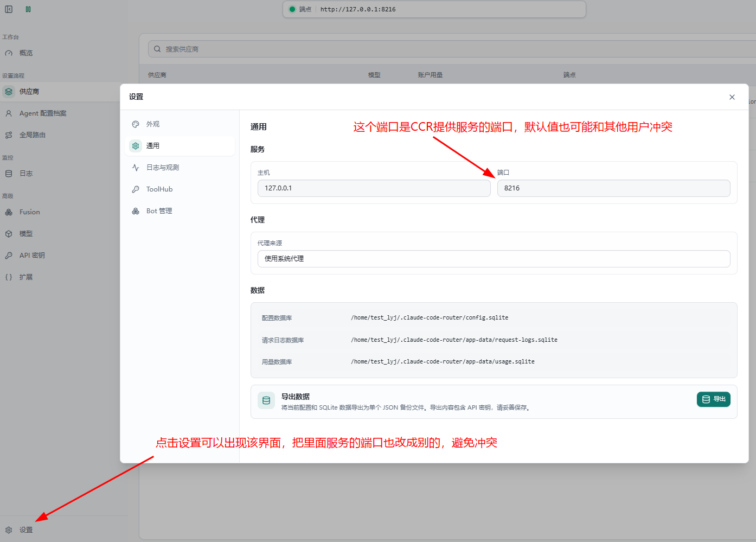The image size is (756, 542).
Task: Click the 请求日志数据库 label
Action: pos(283,340)
